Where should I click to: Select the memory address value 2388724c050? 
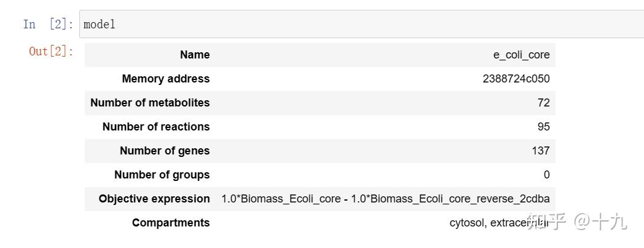click(516, 79)
